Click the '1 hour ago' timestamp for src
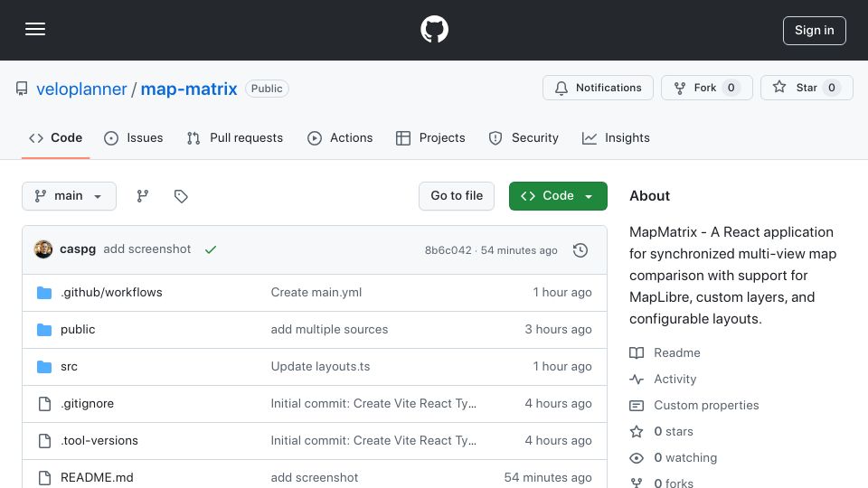The width and height of the screenshot is (868, 488). click(561, 366)
